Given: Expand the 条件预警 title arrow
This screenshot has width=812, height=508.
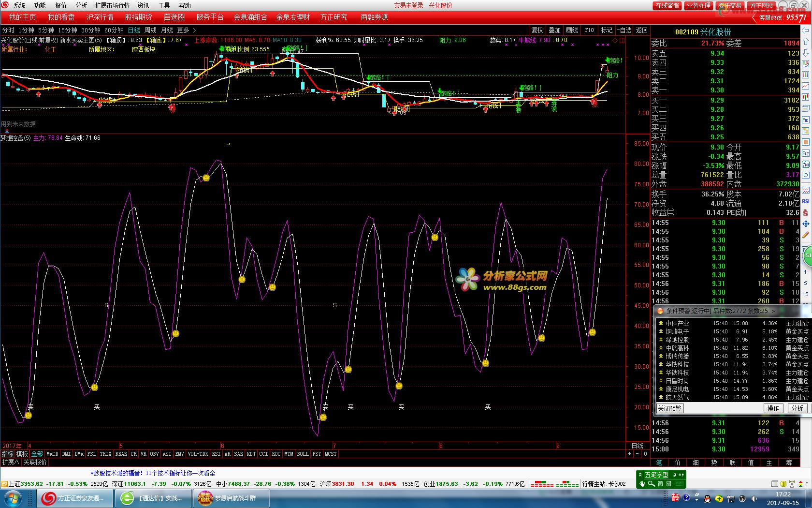Looking at the screenshot, I should [x=773, y=311].
